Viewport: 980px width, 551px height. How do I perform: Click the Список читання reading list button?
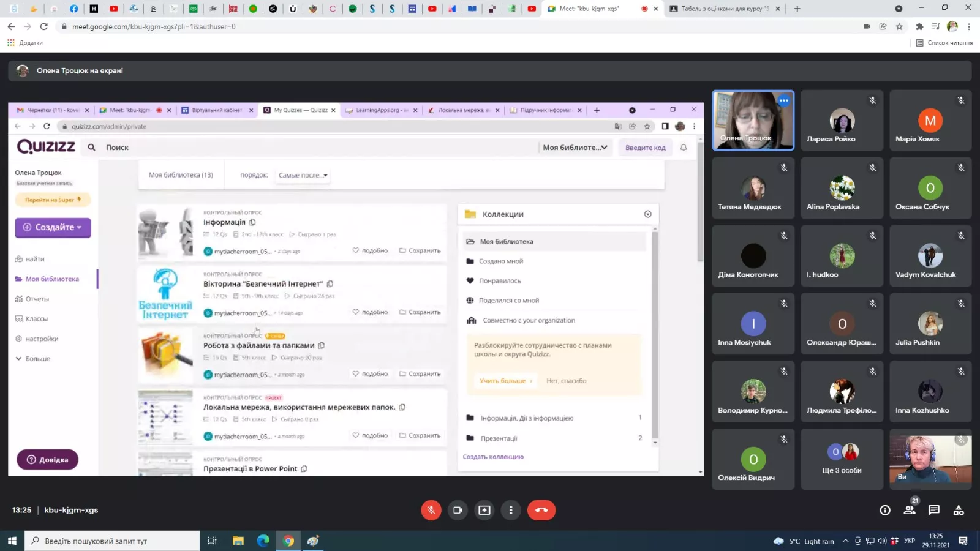[944, 43]
